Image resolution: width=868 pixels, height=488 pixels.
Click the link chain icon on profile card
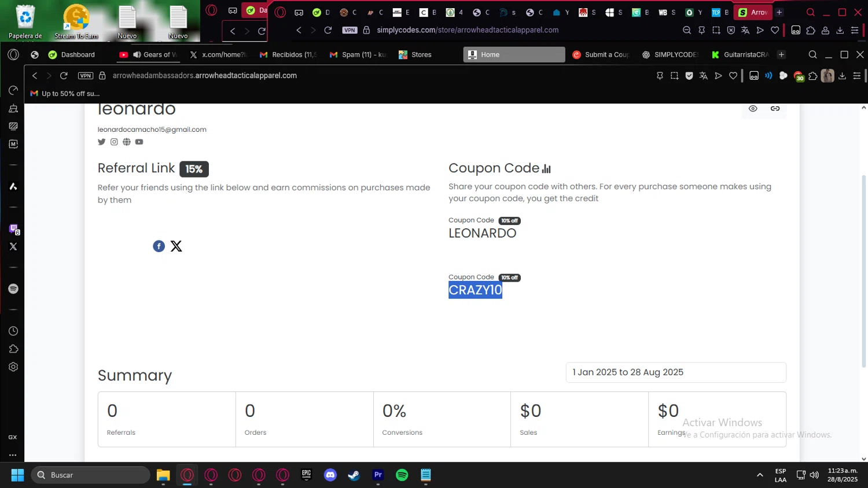(x=775, y=109)
